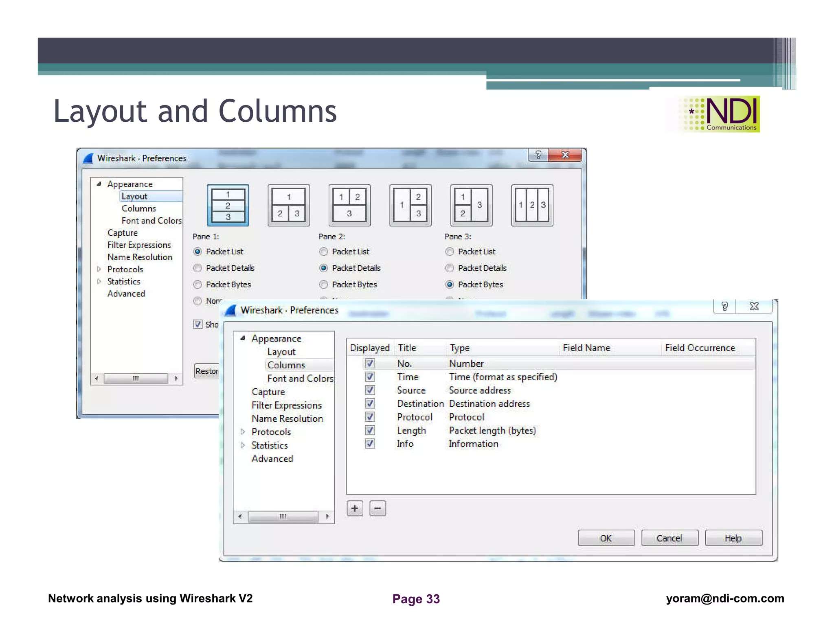Uncheck the Displayed box for the Info column
834x644 pixels.
370,443
